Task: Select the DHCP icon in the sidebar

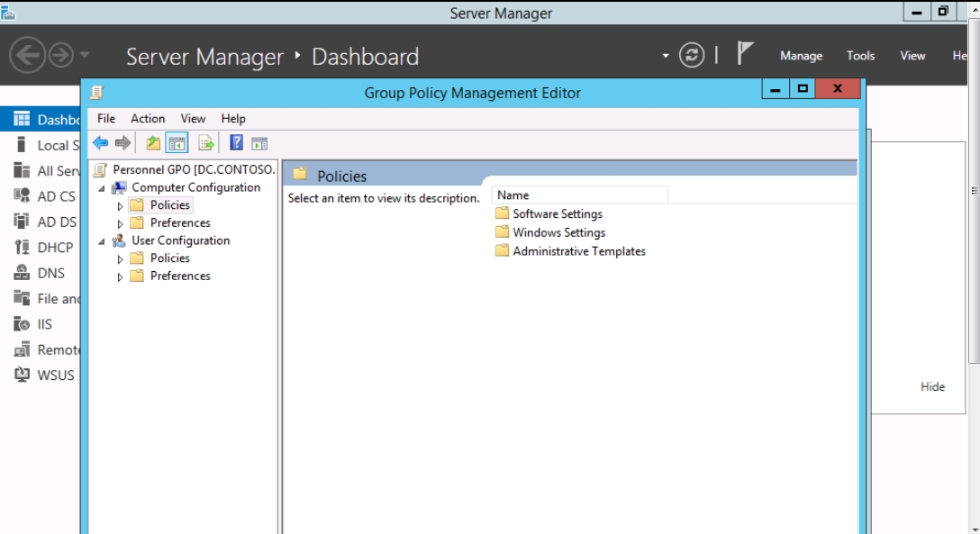Action: point(22,248)
